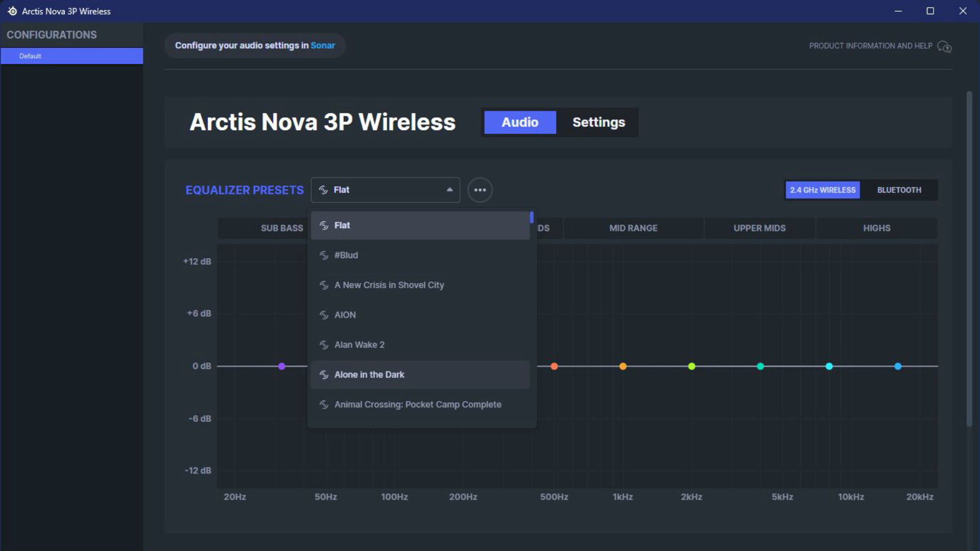The height and width of the screenshot is (551, 980).
Task: Open the Audio tab
Action: click(520, 122)
